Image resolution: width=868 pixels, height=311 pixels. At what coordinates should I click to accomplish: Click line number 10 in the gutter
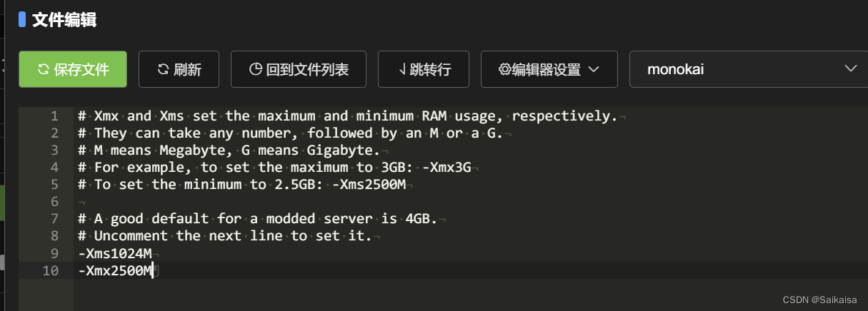tap(51, 270)
